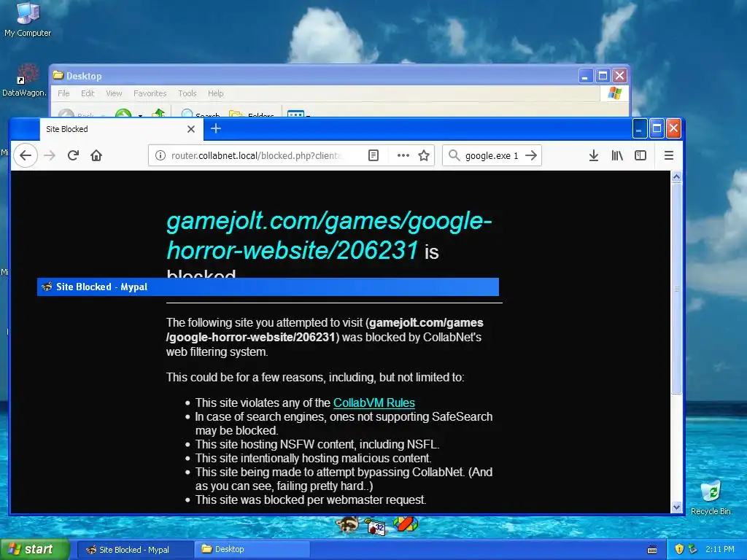The width and height of the screenshot is (747, 560).
Task: Minimize the Mypal browser window
Action: [639, 128]
